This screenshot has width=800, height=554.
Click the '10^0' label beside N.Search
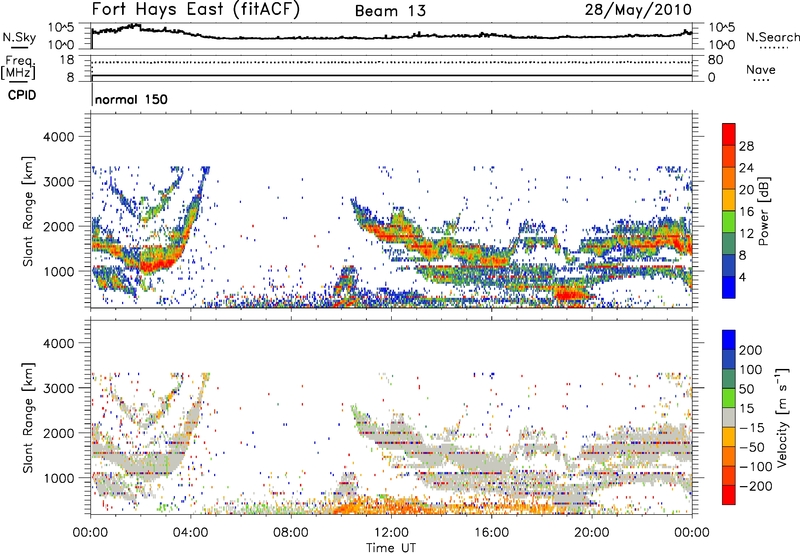721,45
